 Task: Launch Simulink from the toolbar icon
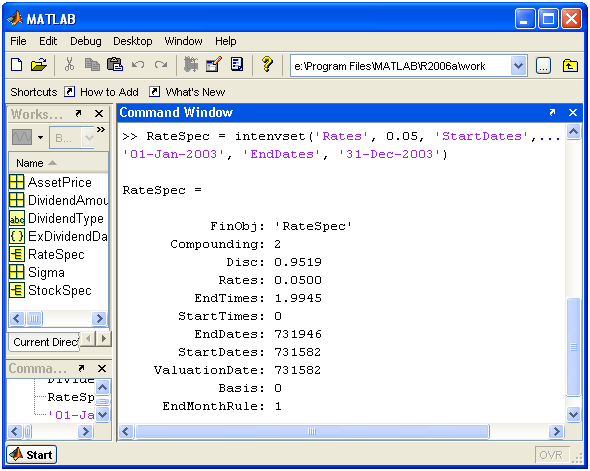coord(191,65)
